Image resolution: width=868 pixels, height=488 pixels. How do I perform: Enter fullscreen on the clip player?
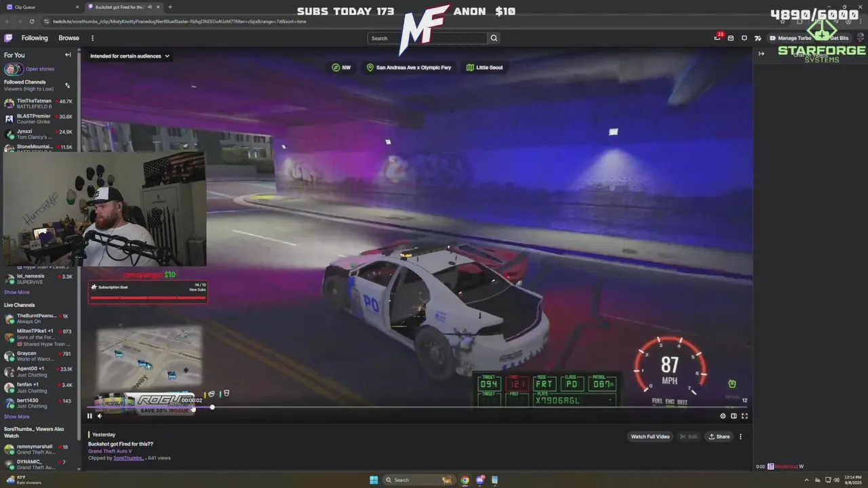tap(745, 416)
